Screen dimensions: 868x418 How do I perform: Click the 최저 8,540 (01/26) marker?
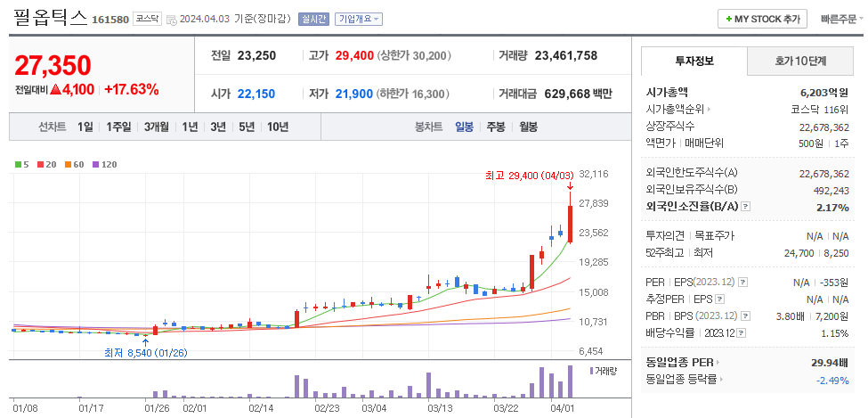(x=146, y=353)
